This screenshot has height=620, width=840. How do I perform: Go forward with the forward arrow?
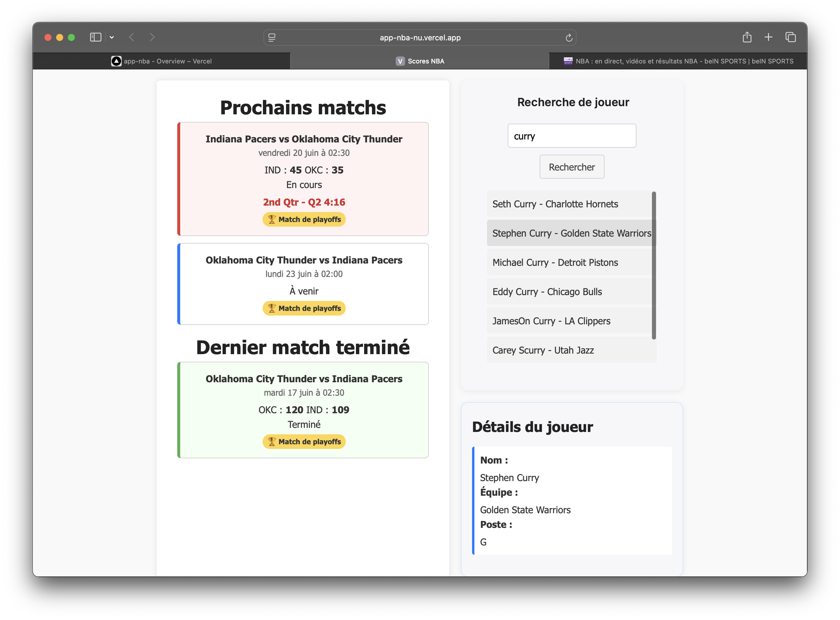[152, 37]
